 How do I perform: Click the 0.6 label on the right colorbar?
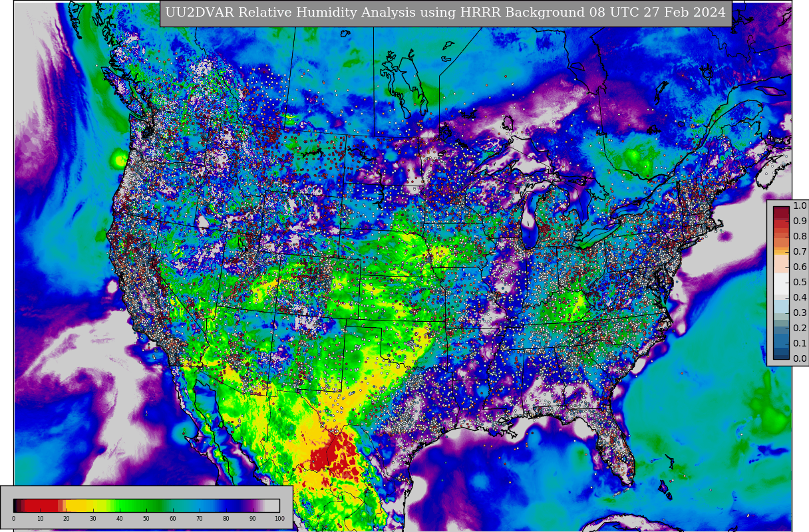[800, 267]
